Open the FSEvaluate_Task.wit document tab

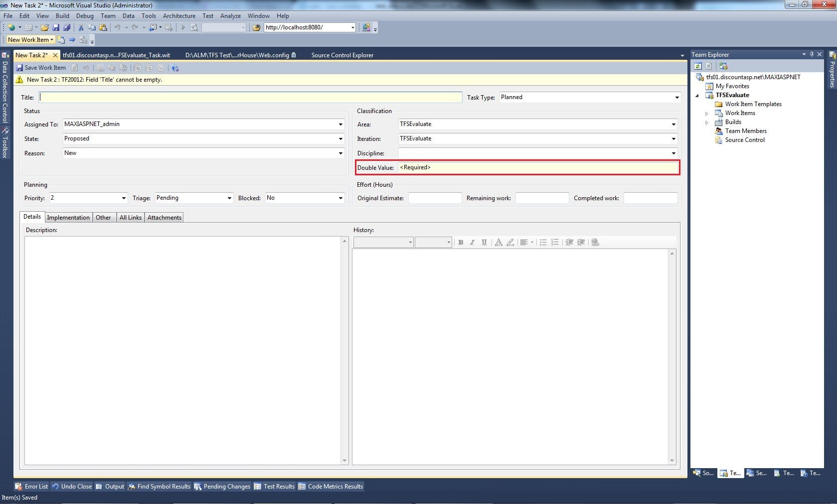tap(117, 55)
